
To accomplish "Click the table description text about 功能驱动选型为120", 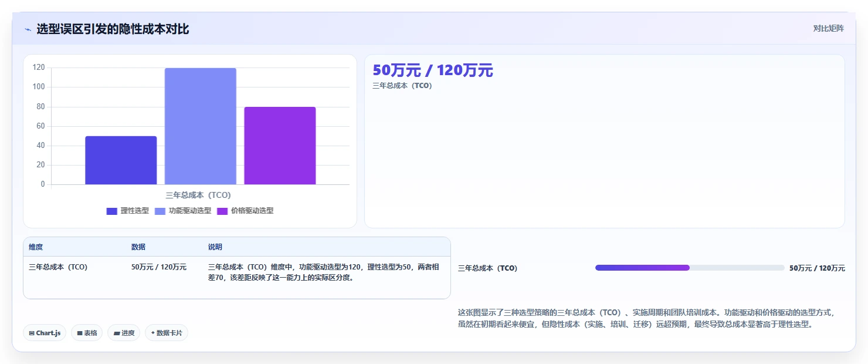I will tap(324, 272).
